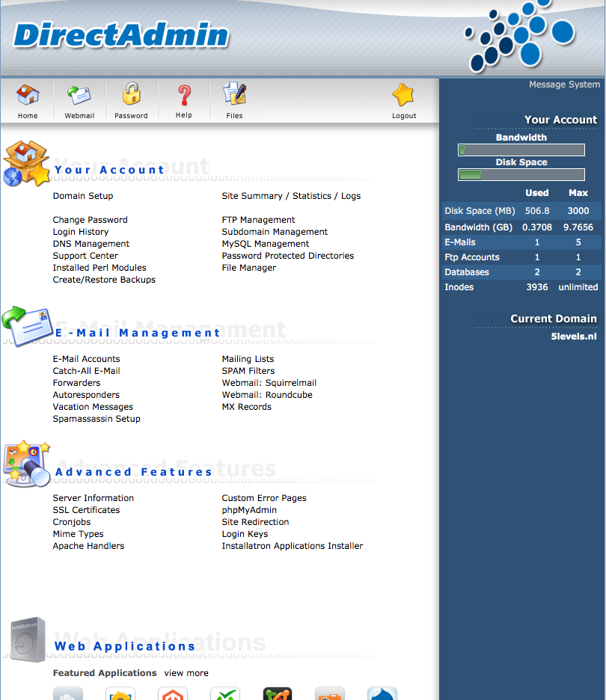This screenshot has width=606, height=700.
Task: Click the Logout star icon
Action: [403, 96]
